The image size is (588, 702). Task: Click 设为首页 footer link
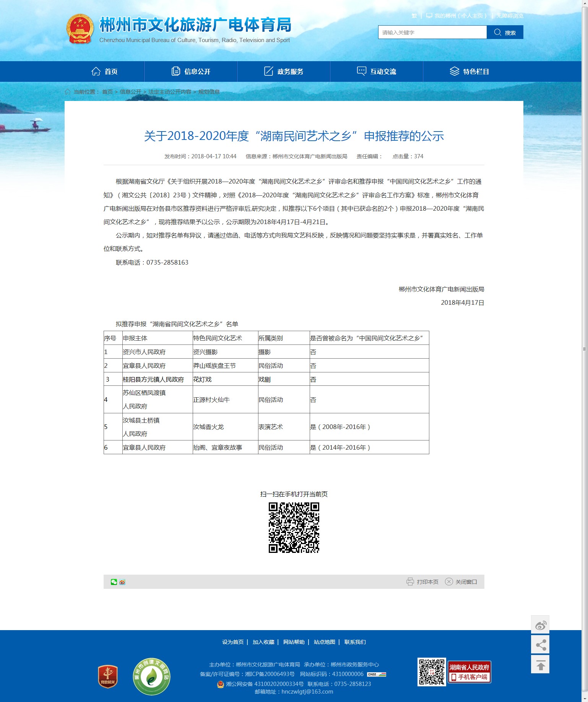[233, 642]
